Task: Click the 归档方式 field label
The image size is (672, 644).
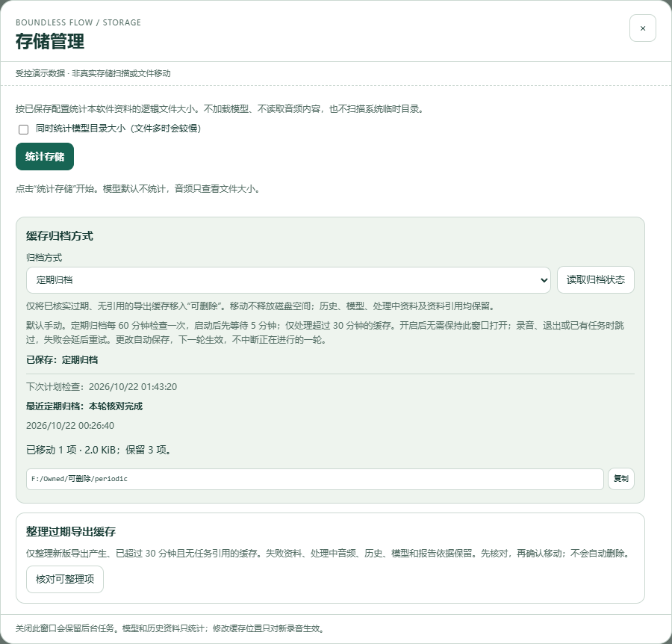Action: coord(44,258)
